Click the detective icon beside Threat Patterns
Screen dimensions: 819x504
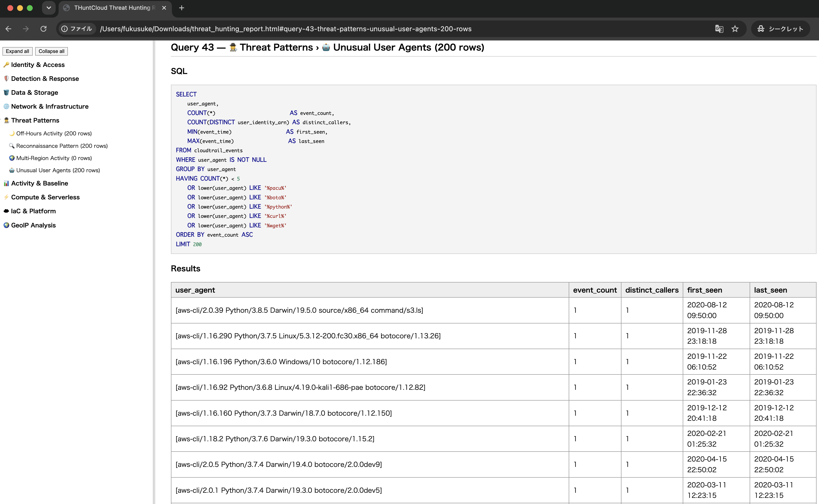coord(6,120)
